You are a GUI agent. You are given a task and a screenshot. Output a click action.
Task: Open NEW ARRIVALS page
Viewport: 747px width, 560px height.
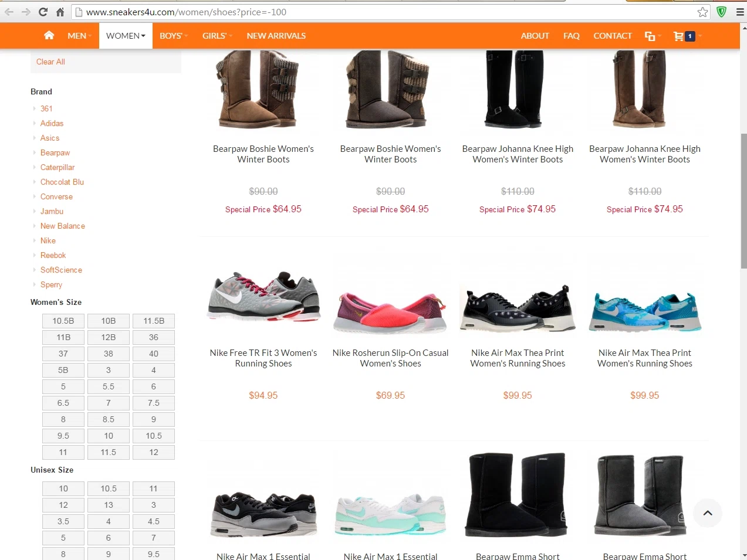click(276, 36)
